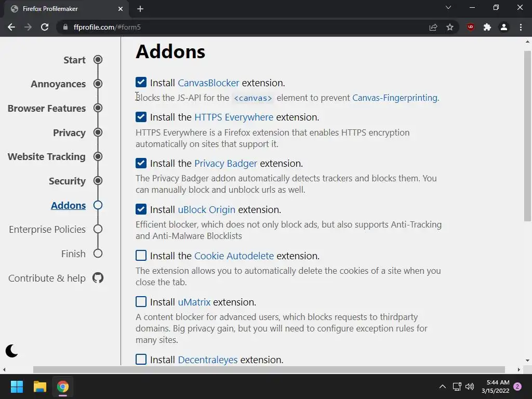The image size is (532, 399).
Task: Go to the Finish section
Action: (73, 254)
